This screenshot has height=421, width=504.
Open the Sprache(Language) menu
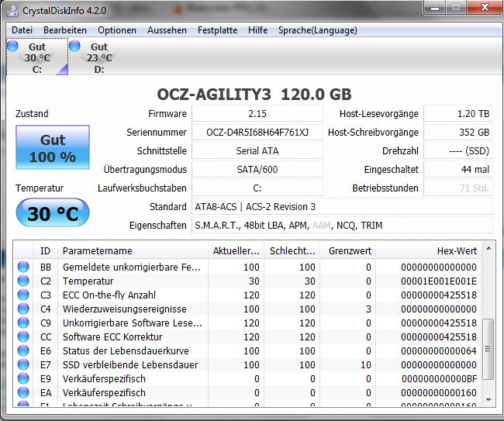[318, 30]
